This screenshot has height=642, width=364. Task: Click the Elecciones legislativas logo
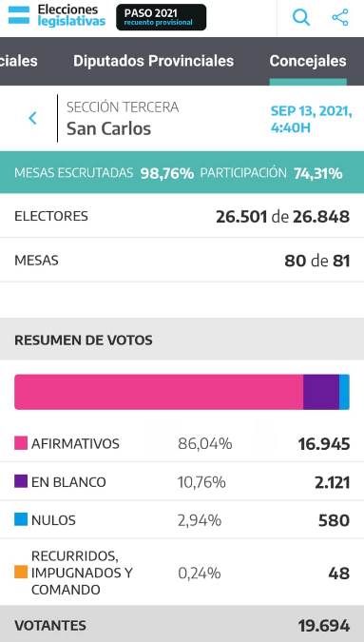pyautogui.click(x=71, y=15)
